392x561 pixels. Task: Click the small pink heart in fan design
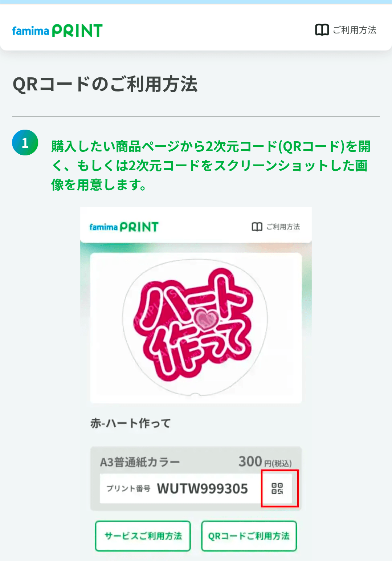(205, 318)
